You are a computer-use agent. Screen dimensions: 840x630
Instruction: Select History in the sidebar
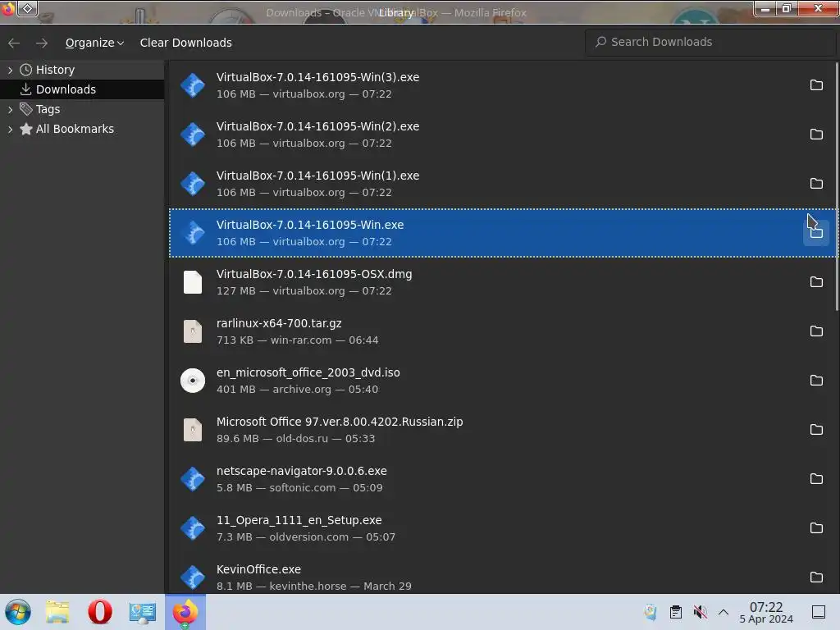pos(55,70)
